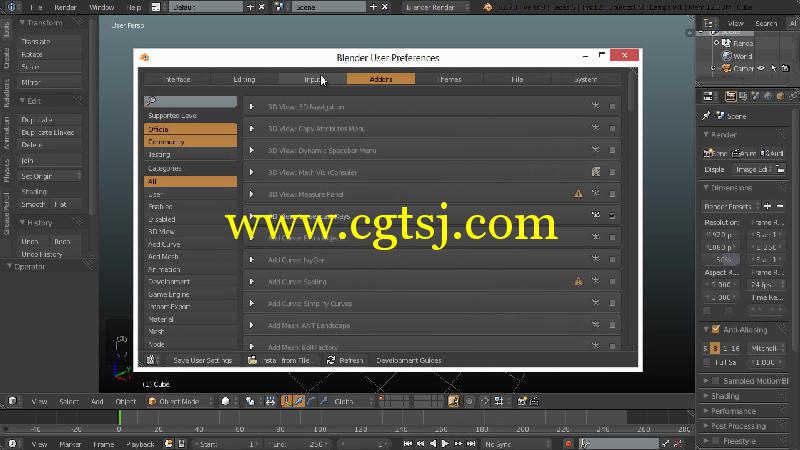The image size is (800, 450).
Task: Expand the Add Mesh: ANT Landscape add-on
Action: (252, 326)
